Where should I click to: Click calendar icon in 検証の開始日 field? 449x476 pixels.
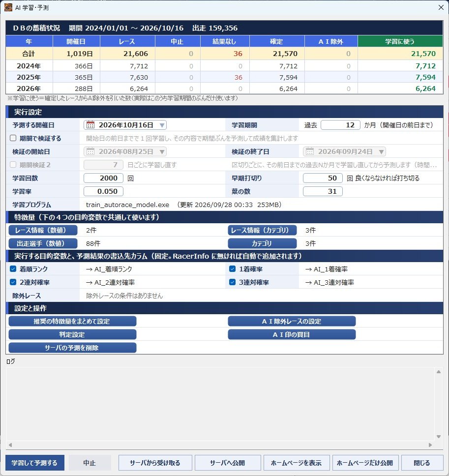pyautogui.click(x=90, y=151)
